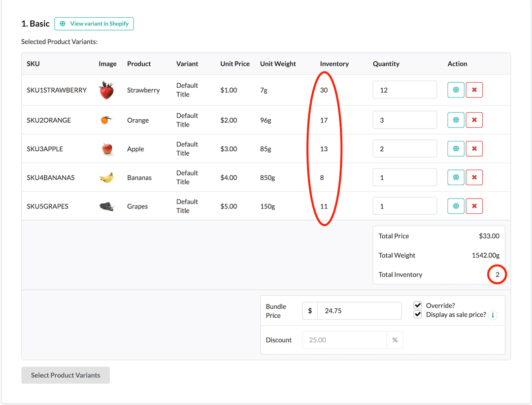This screenshot has height=405, width=532.
Task: Select the Bundle Price value field
Action: [x=360, y=310]
